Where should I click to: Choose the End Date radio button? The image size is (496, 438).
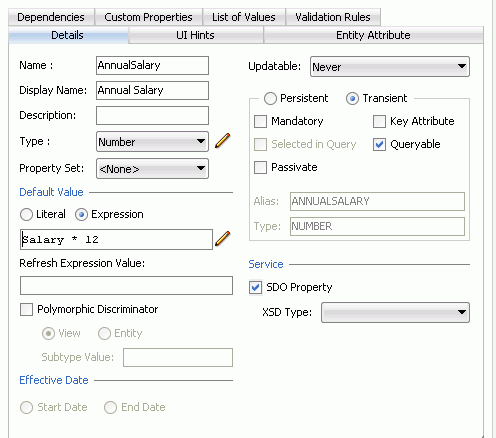110,407
